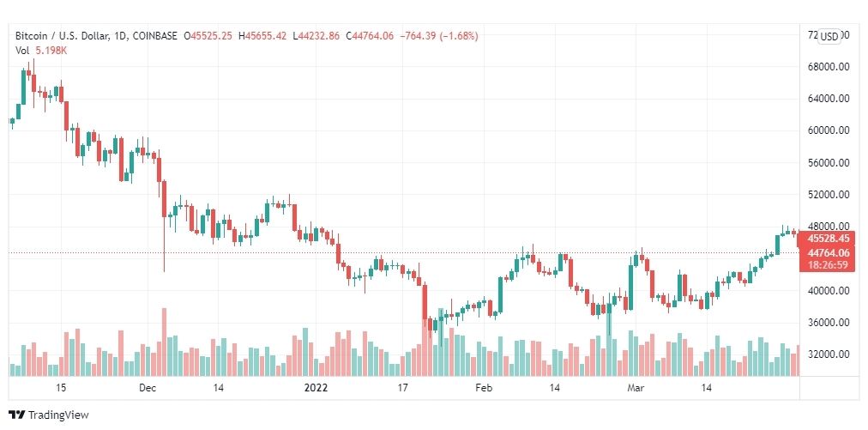Click the opening price O45525.25 value

click(x=208, y=36)
